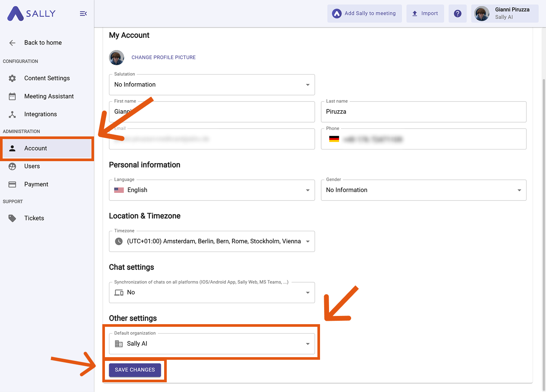Open the Users administration page

[x=32, y=166]
